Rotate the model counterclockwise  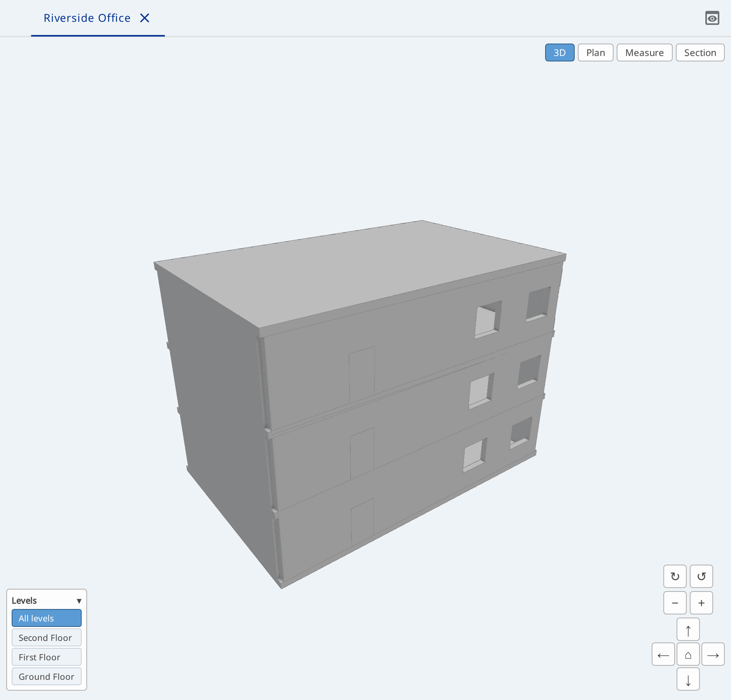point(701,576)
